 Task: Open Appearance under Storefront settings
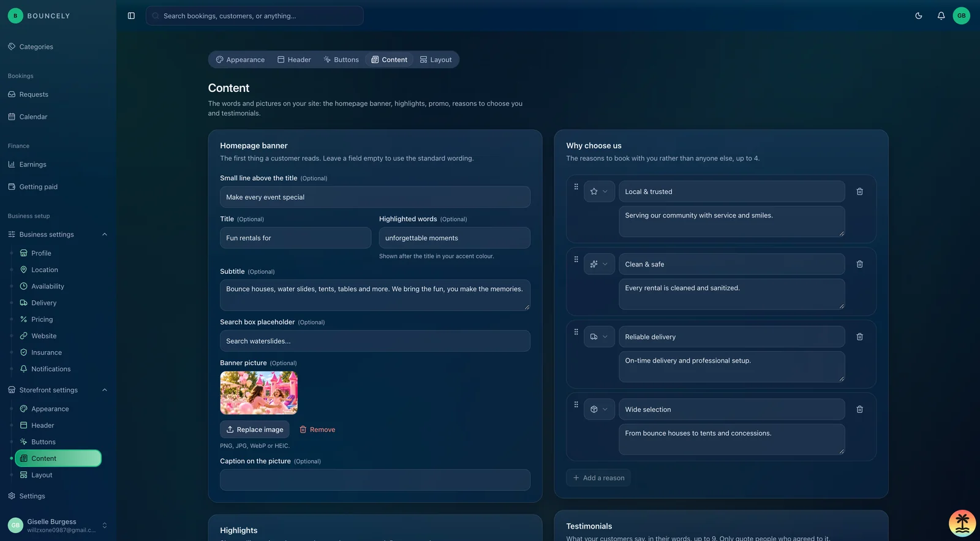pyautogui.click(x=50, y=409)
